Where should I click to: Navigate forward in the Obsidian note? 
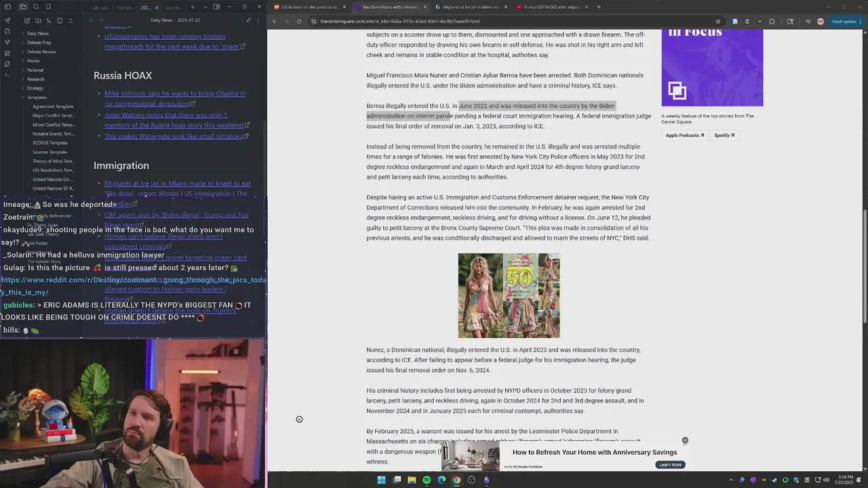101,20
